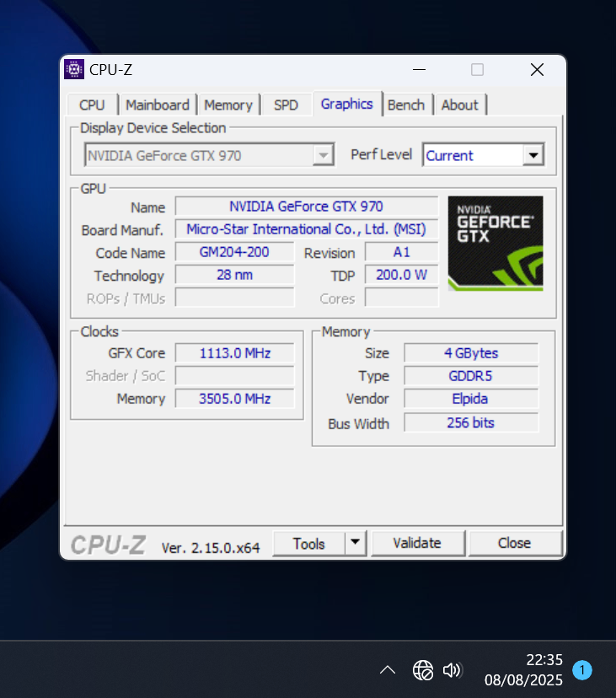Screen dimensions: 616x698
Task: Expand the Perf Level dropdown arrow
Action: point(533,155)
